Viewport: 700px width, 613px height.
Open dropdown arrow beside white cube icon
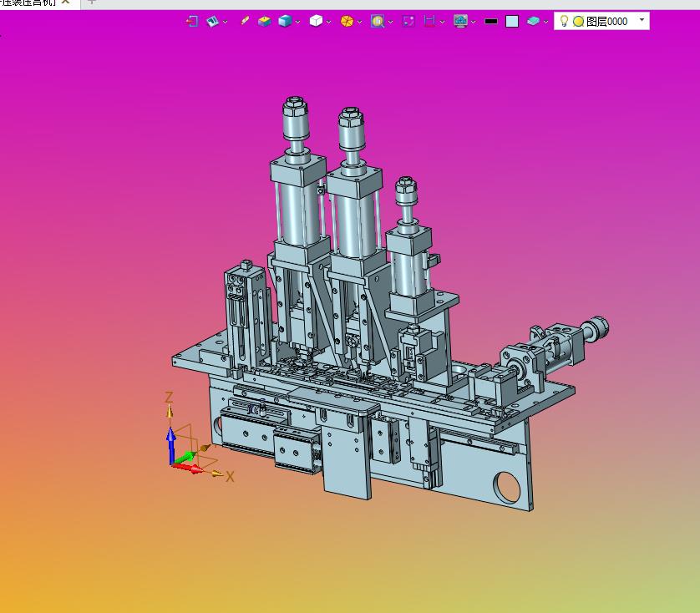click(328, 22)
